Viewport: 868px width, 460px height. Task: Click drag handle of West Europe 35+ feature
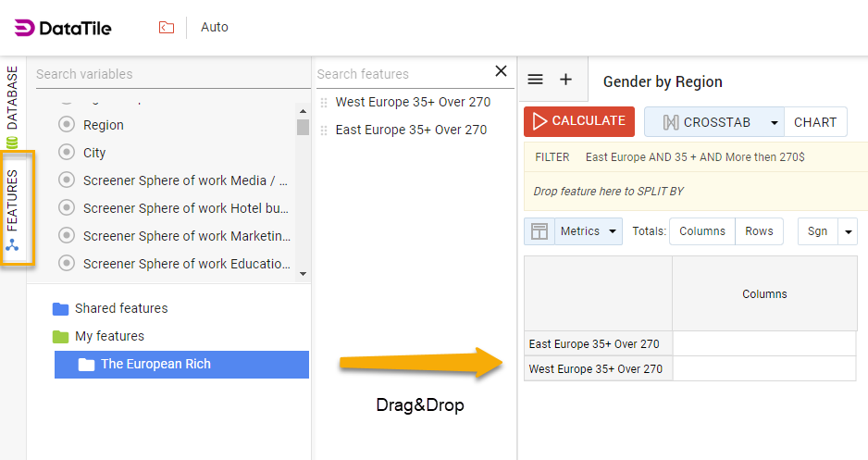pos(324,103)
